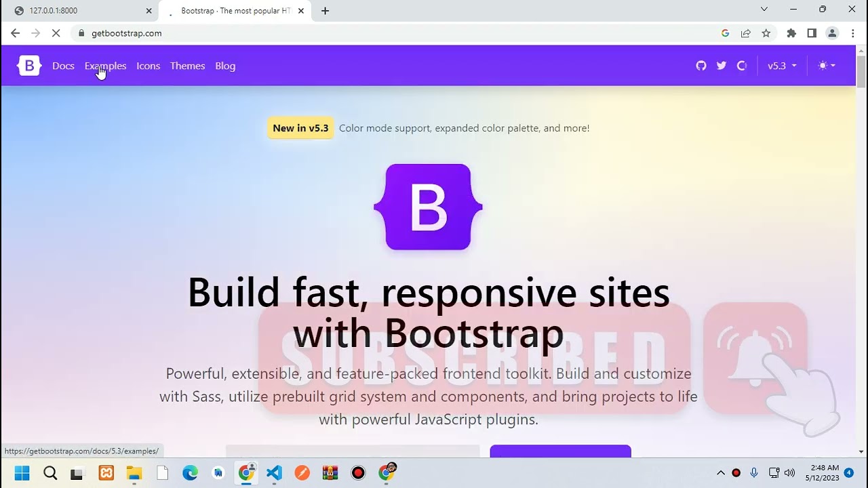Click the large Bootstrap B logo
The width and height of the screenshot is (868, 488).
pyautogui.click(x=428, y=207)
